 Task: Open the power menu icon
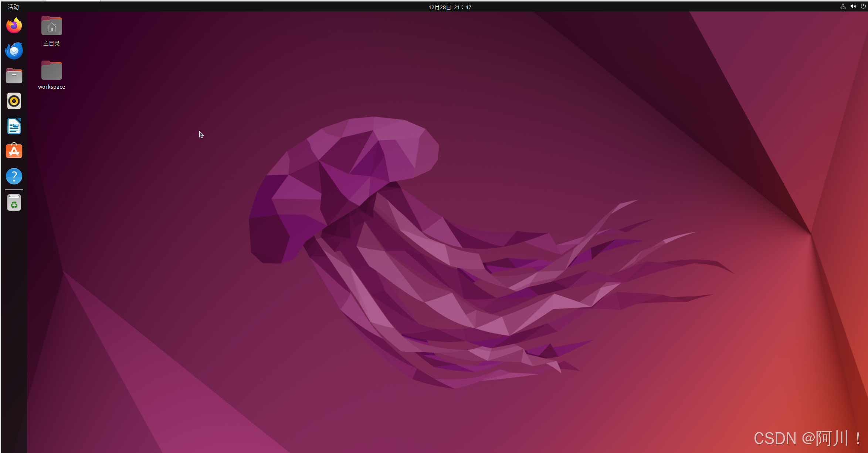click(x=863, y=7)
